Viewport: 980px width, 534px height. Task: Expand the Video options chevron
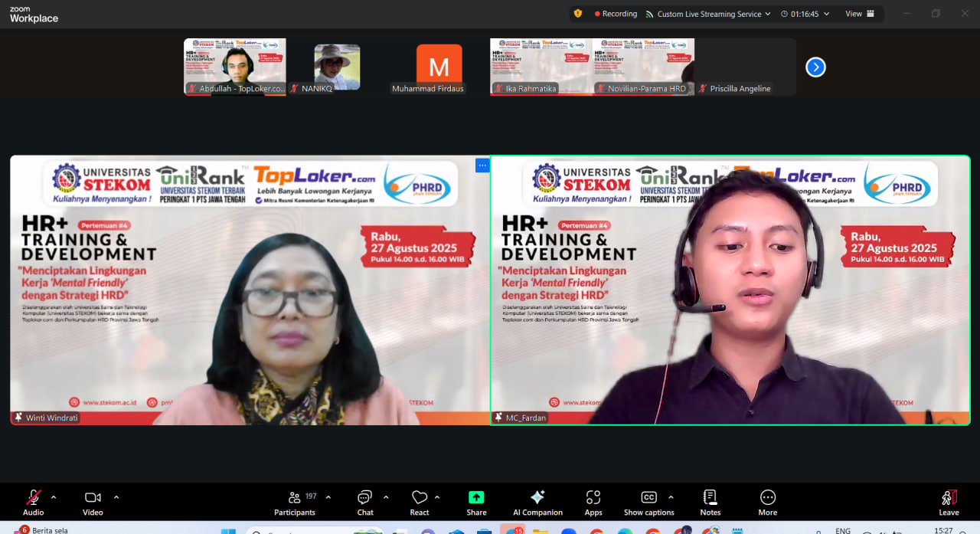coord(116,497)
